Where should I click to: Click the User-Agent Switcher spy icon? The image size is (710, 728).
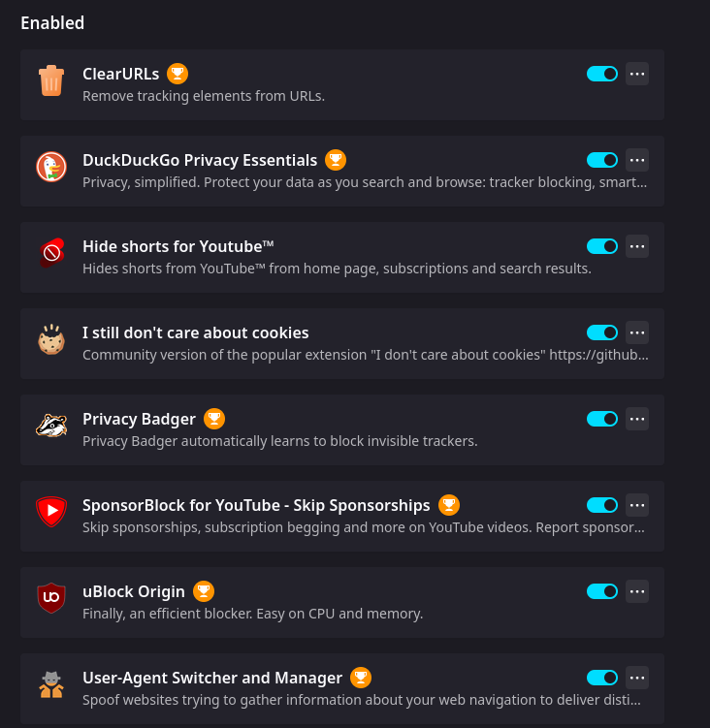(51, 684)
